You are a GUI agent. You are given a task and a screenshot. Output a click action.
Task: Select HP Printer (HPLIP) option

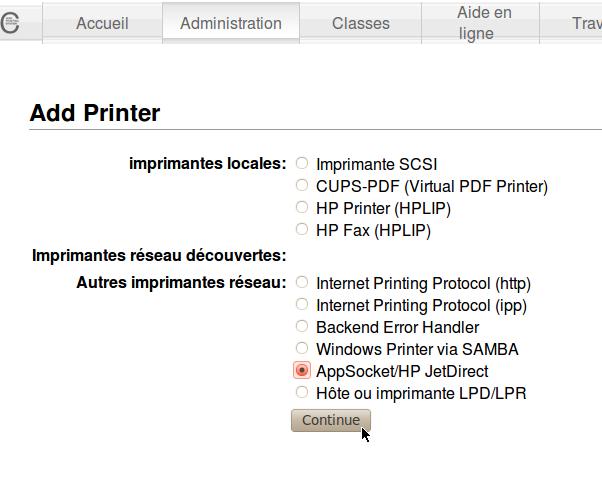point(302,208)
